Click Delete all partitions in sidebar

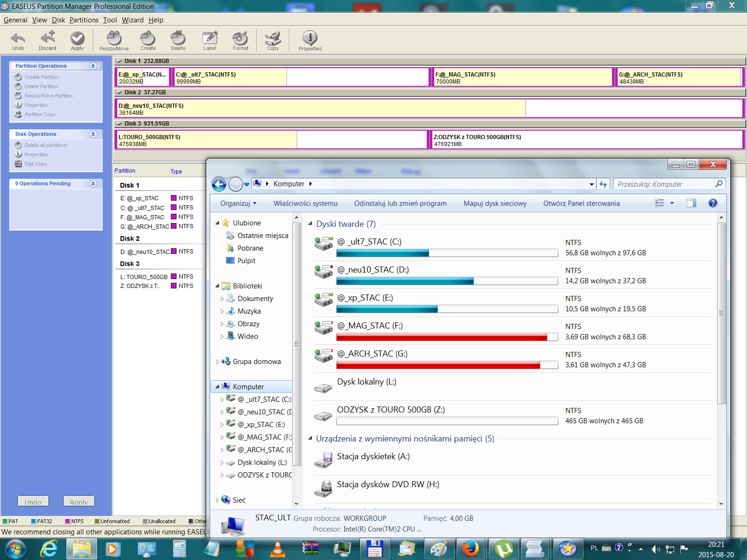point(45,145)
